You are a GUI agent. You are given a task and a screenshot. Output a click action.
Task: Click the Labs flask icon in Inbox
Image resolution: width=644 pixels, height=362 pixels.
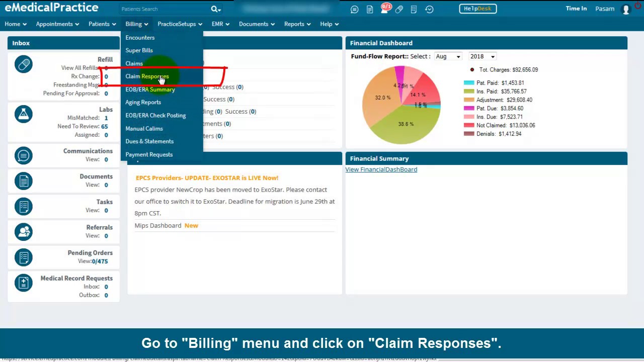tap(24, 114)
